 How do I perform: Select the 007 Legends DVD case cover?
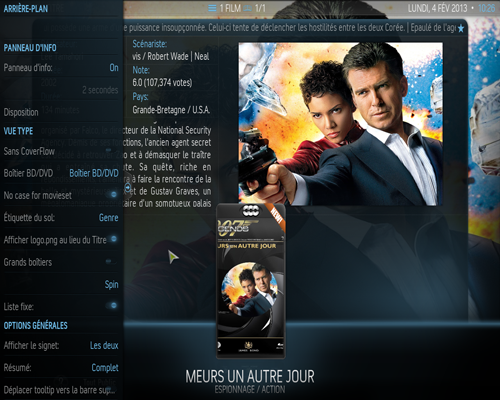(x=251, y=281)
